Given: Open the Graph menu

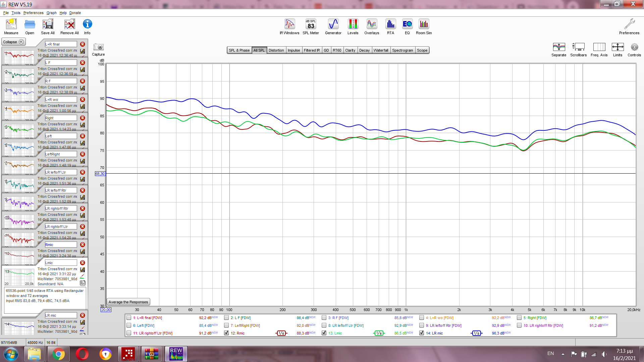Looking at the screenshot, I should coord(51,13).
